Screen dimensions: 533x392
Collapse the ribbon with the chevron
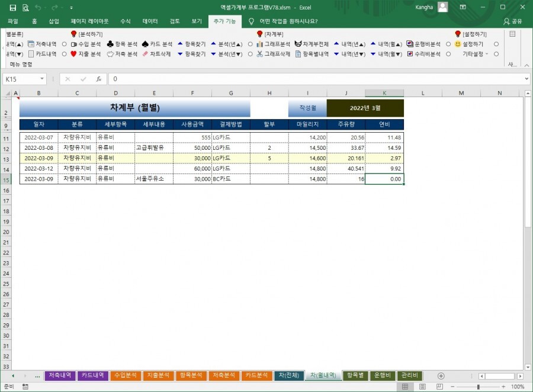click(526, 65)
